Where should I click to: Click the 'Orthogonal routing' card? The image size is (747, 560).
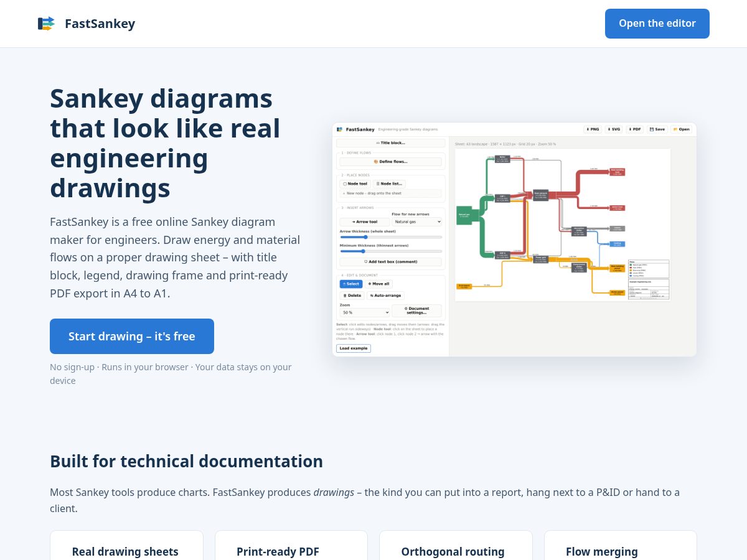tap(456, 546)
